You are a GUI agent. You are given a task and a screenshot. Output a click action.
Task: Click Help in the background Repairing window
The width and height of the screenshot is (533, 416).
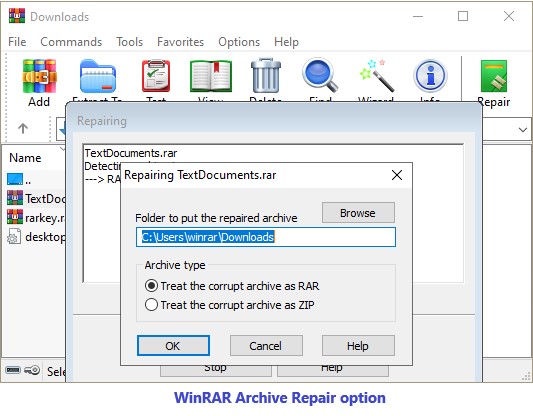click(x=332, y=371)
